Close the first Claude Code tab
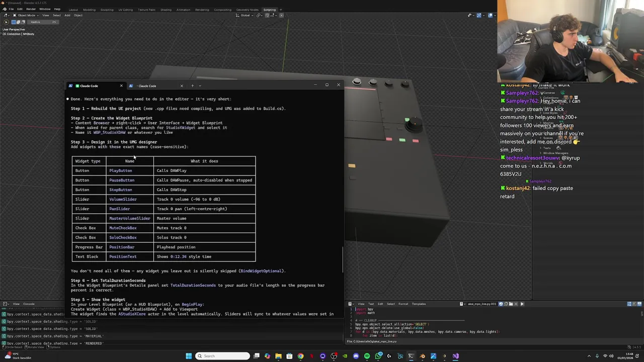644x362 pixels. pyautogui.click(x=121, y=85)
